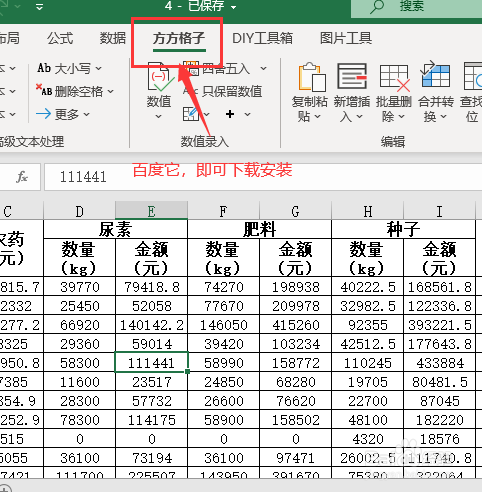Select cell containing 18576
The width and height of the screenshot is (482, 492).
pos(439,439)
